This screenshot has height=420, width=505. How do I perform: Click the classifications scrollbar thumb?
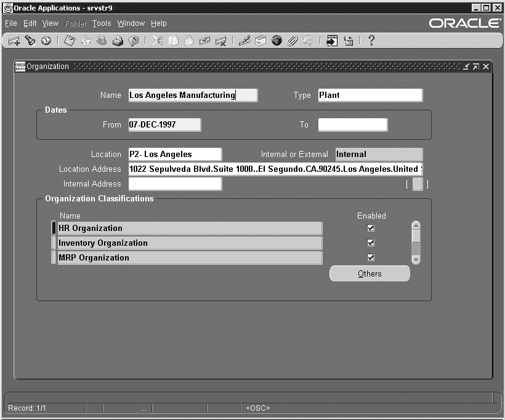[416, 236]
